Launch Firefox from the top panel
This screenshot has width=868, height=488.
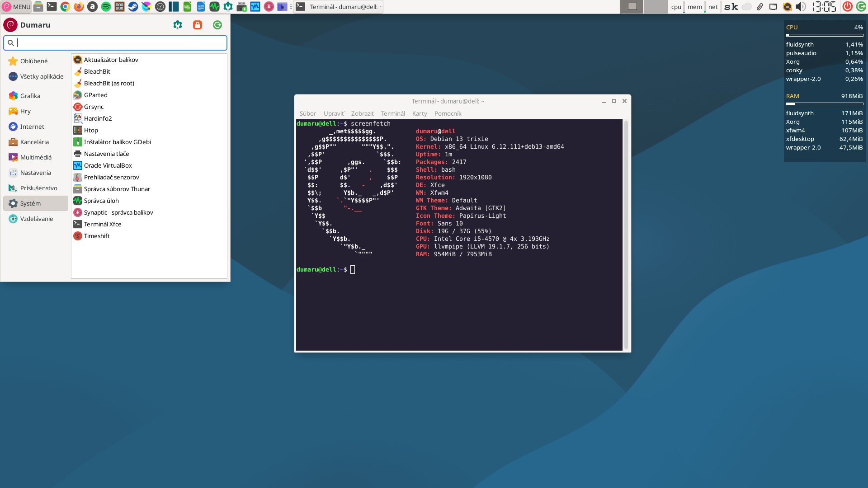point(79,7)
